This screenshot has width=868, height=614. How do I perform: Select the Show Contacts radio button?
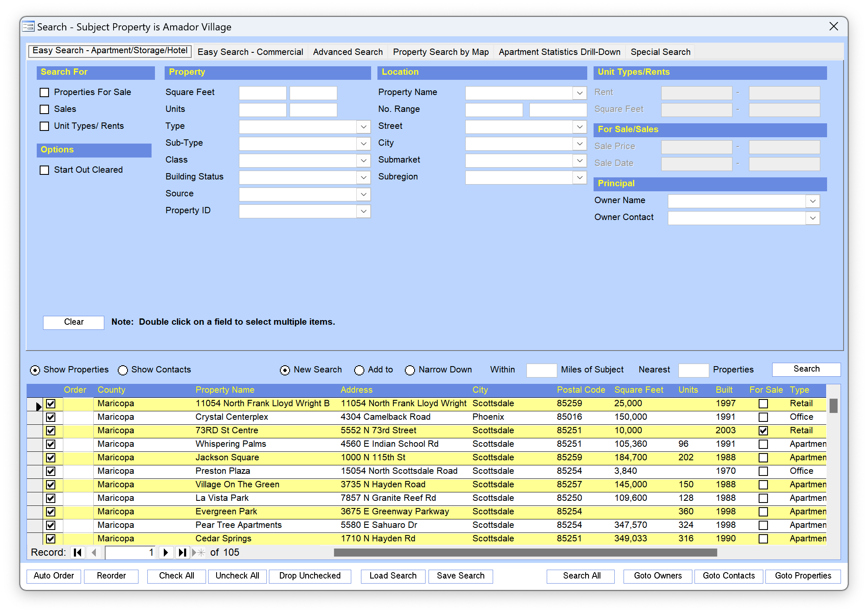pyautogui.click(x=122, y=370)
